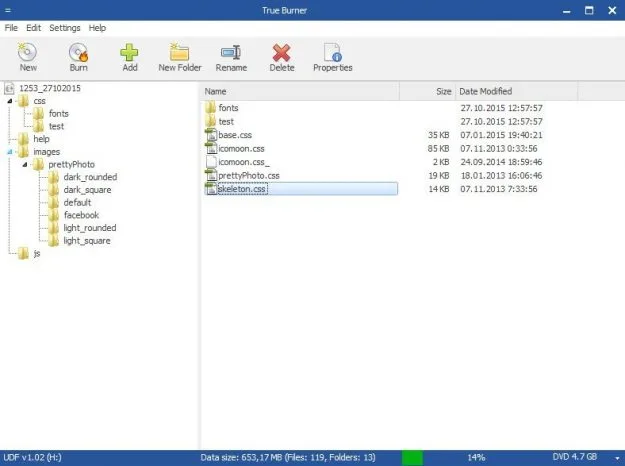The image size is (625, 466).
Task: Select the dark_rounded folder in tree
Action: tap(90, 177)
